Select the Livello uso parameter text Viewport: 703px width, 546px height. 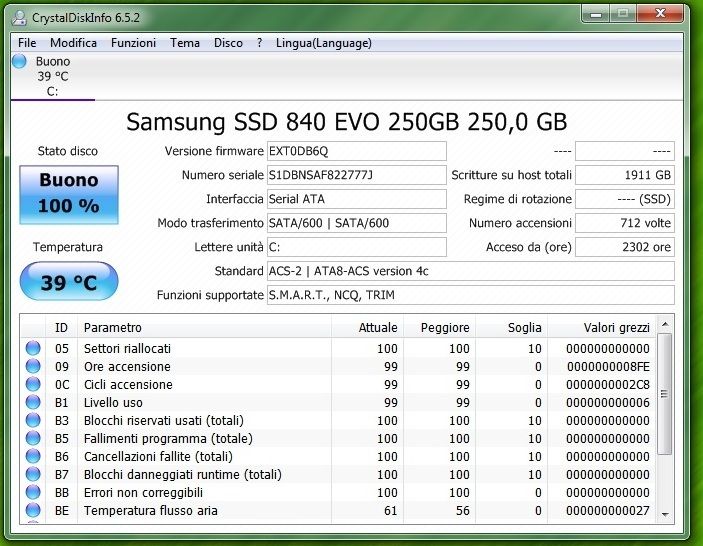pos(113,402)
